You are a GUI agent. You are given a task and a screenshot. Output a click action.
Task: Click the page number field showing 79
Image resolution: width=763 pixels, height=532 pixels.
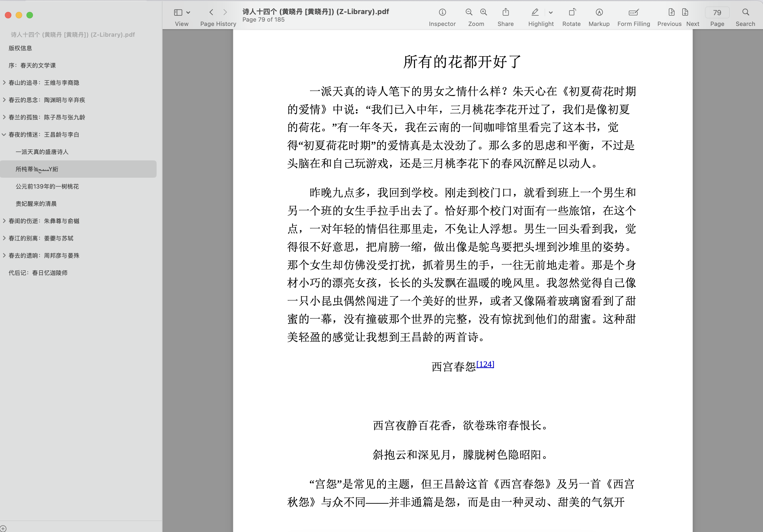point(717,13)
